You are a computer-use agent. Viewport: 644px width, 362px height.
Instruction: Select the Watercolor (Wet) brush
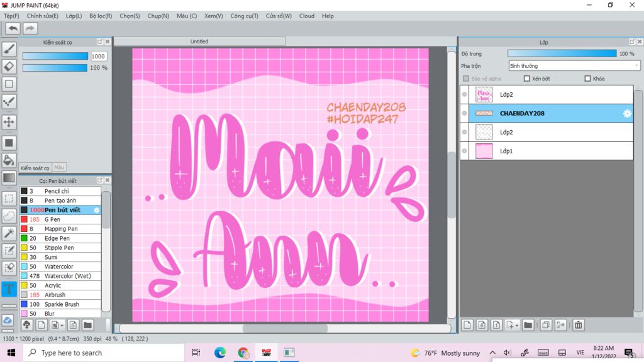pos(60,277)
